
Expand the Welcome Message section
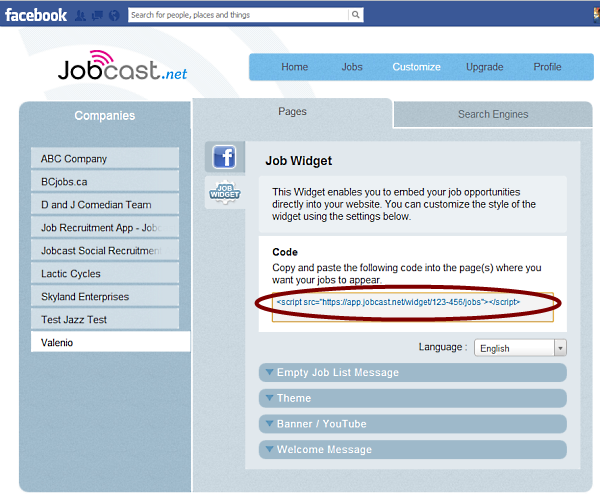click(412, 449)
